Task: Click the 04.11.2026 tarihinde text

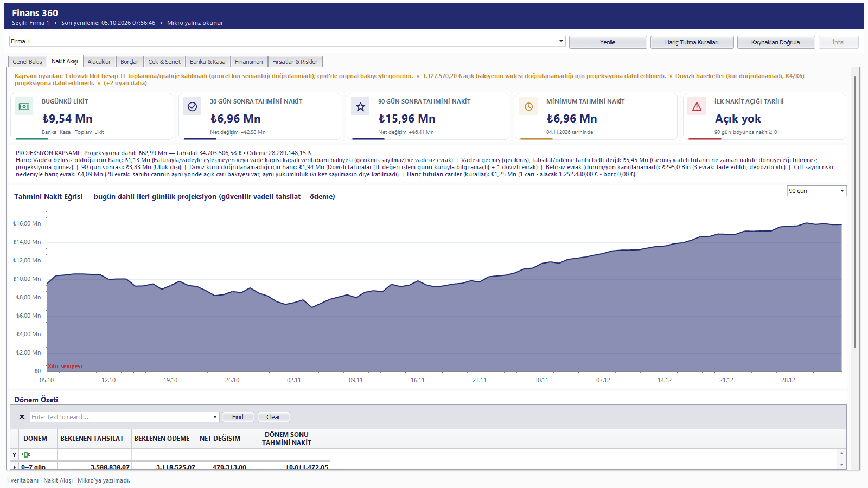Action: [570, 132]
